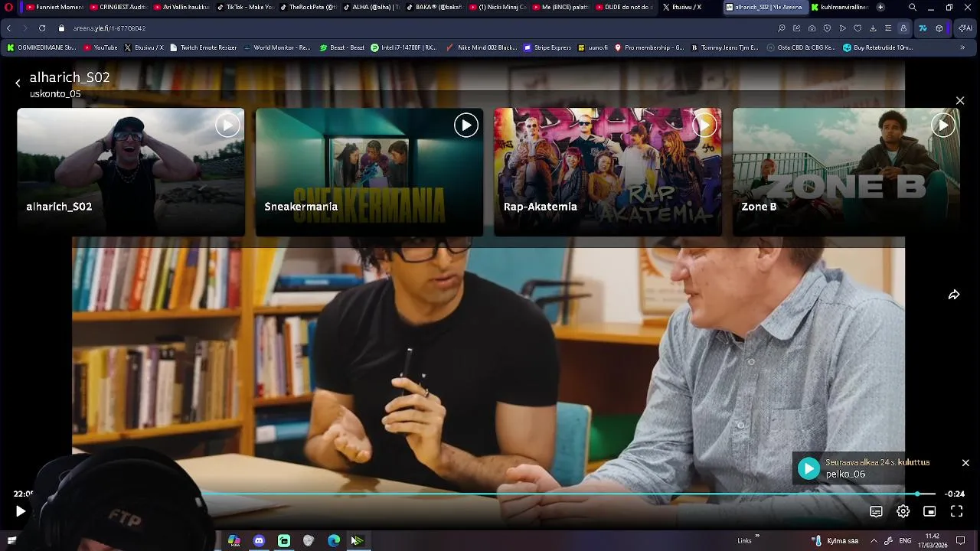This screenshot has height=551, width=980.
Task: Switch to Nicki Minaj tab
Action: pos(496,7)
